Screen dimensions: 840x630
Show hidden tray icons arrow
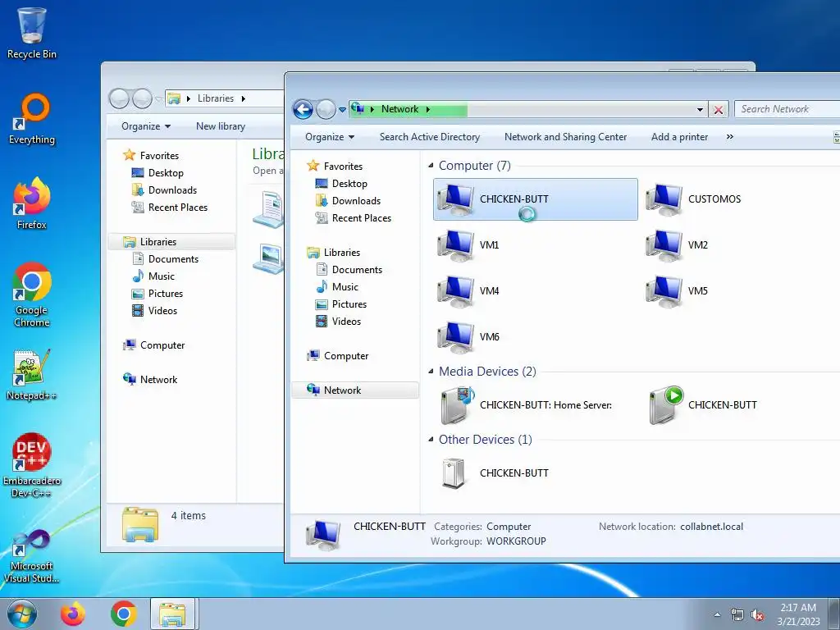click(x=717, y=615)
